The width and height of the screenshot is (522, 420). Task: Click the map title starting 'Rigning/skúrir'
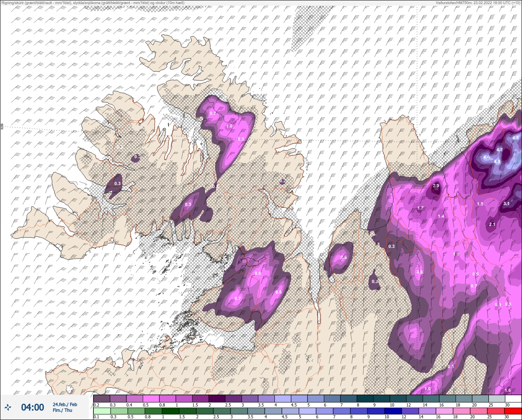93,3
